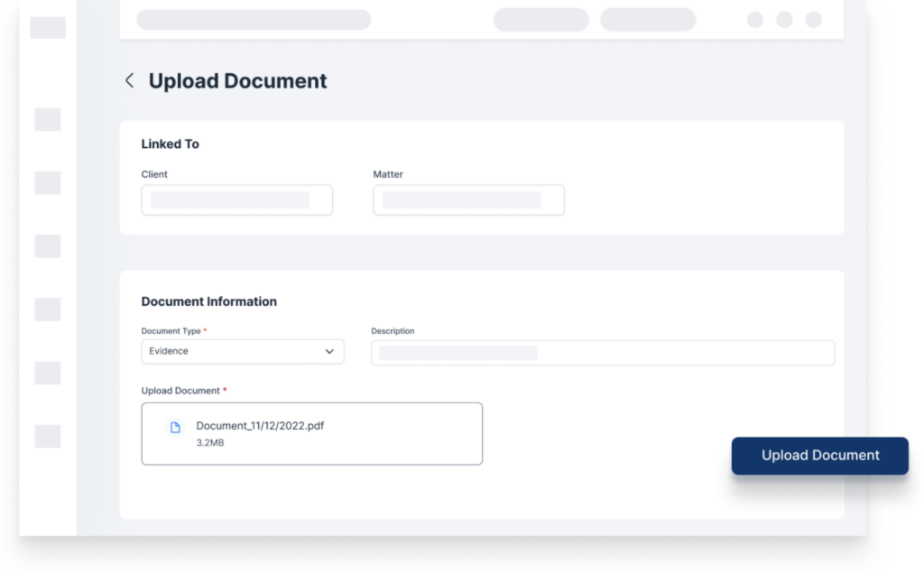Image resolution: width=924 pixels, height=573 pixels.
Task: Open the last sidebar navigation icon
Action: point(48,437)
